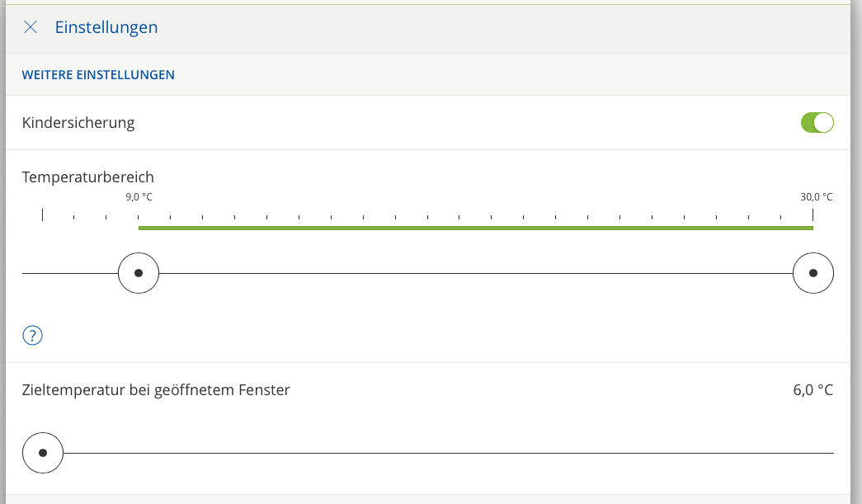Disable the Kindersicherung toggle

(817, 123)
